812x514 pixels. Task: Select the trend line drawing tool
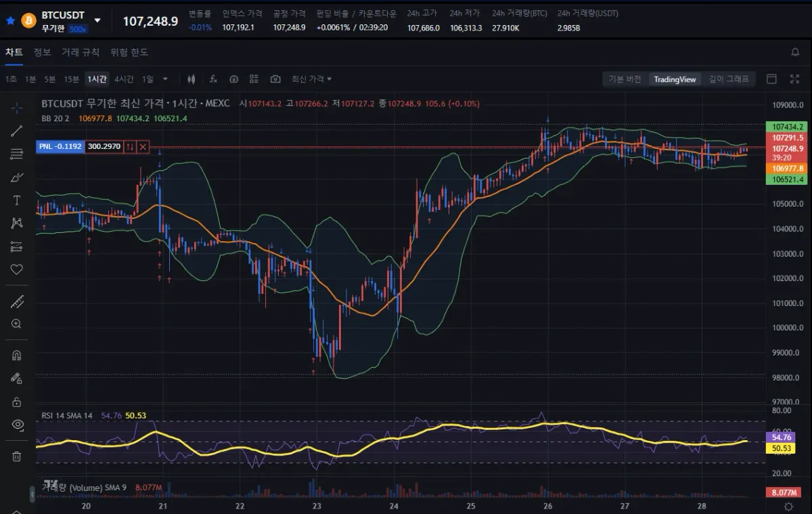coord(17,131)
